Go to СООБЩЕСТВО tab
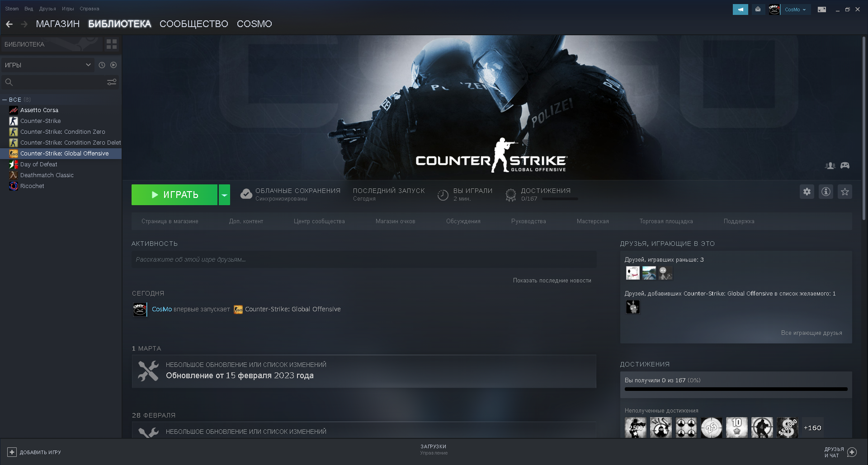The width and height of the screenshot is (868, 465). click(194, 24)
